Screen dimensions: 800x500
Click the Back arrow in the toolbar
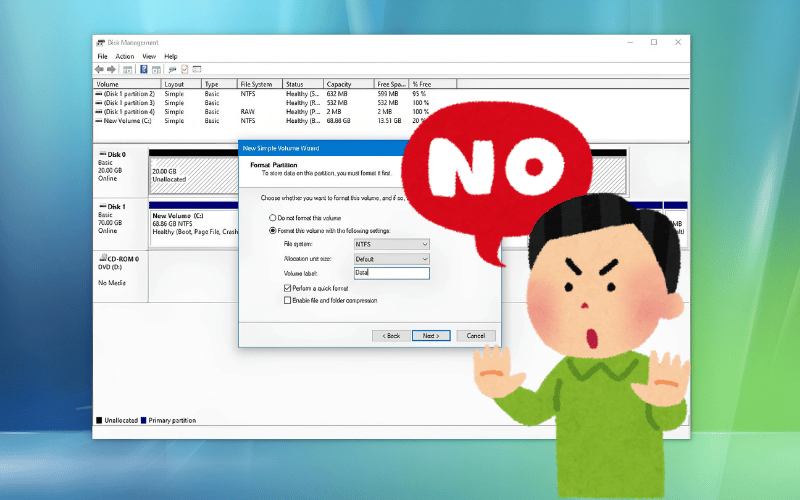pyautogui.click(x=99, y=69)
